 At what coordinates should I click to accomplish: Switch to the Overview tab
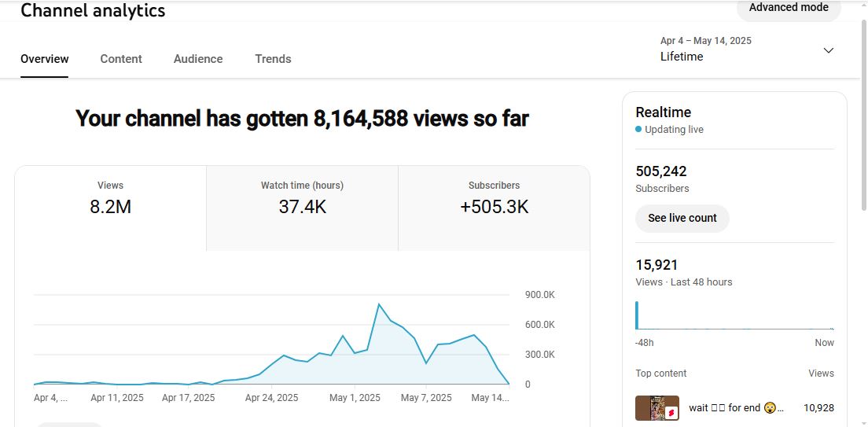(x=45, y=59)
